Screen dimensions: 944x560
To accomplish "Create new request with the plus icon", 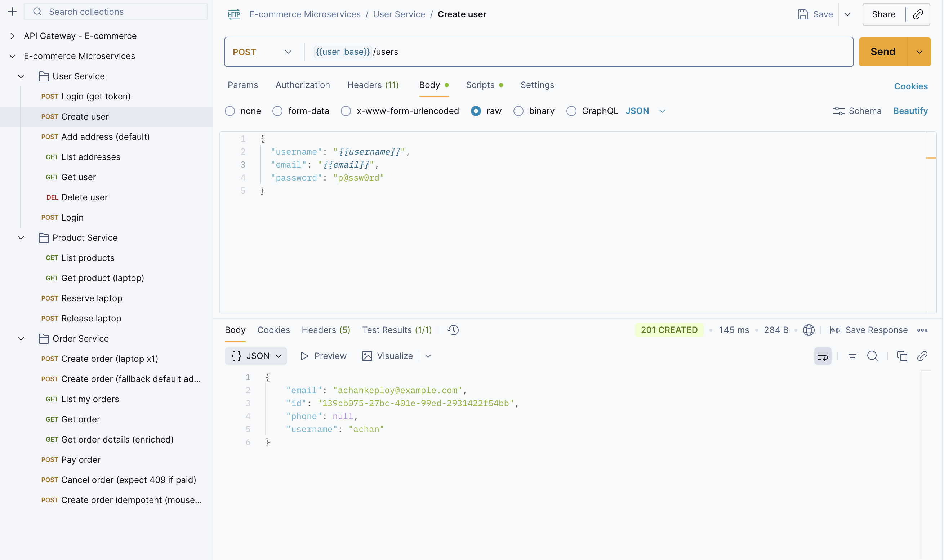I will 13,11.
